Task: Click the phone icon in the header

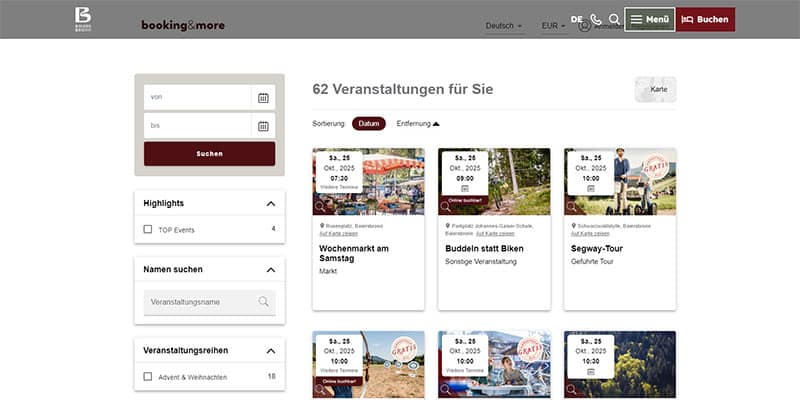Action: coord(597,19)
